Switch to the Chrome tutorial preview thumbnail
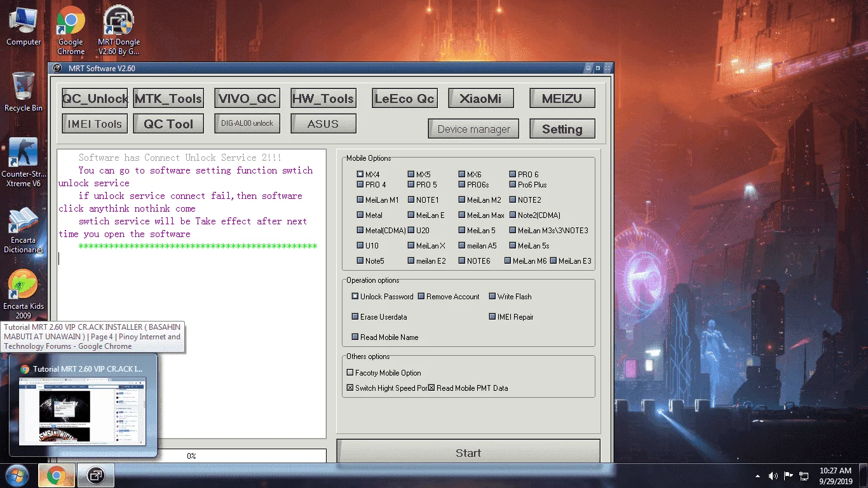This screenshot has width=868, height=488. click(x=83, y=405)
